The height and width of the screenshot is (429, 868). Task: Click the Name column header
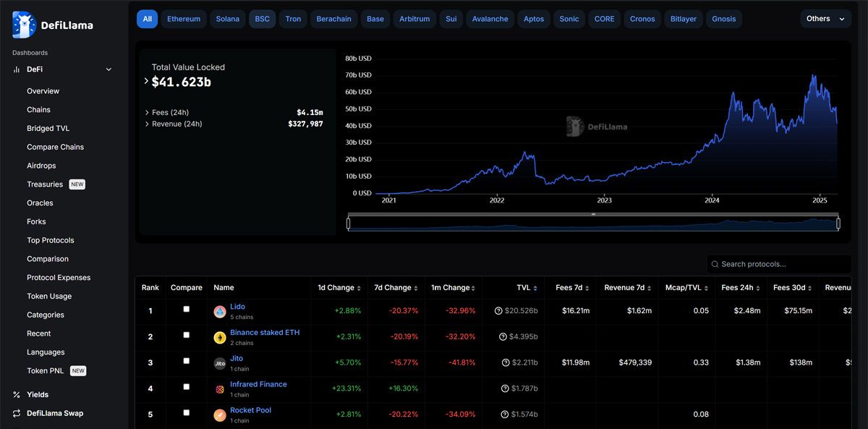click(x=224, y=288)
